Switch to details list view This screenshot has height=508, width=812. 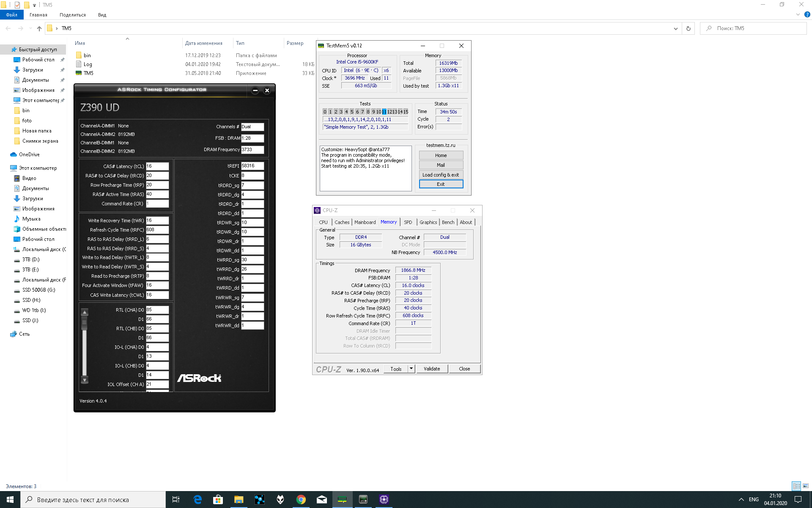(x=796, y=486)
